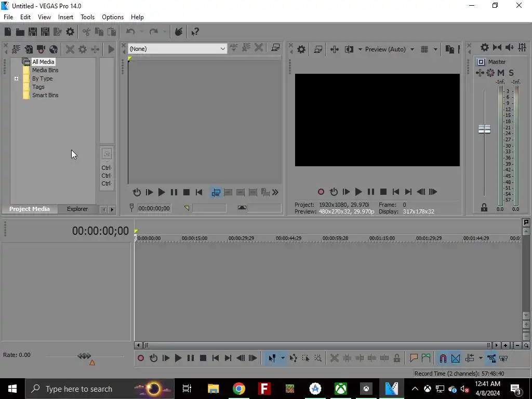Pause playback in the video preview
The image size is (532, 399).
pyautogui.click(x=371, y=192)
